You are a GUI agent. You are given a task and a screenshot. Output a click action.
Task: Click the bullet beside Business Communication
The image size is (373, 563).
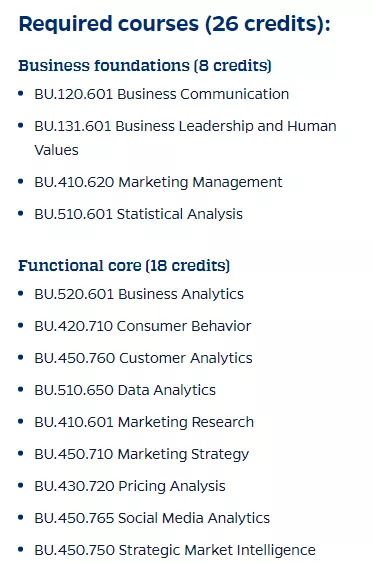(x=21, y=94)
